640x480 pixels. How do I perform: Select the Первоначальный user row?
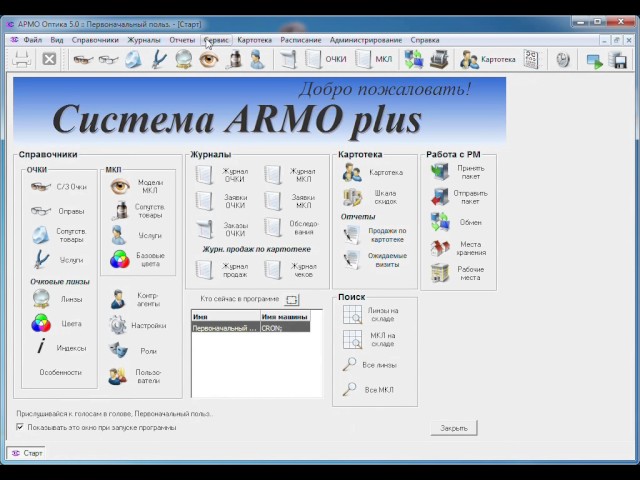point(251,328)
